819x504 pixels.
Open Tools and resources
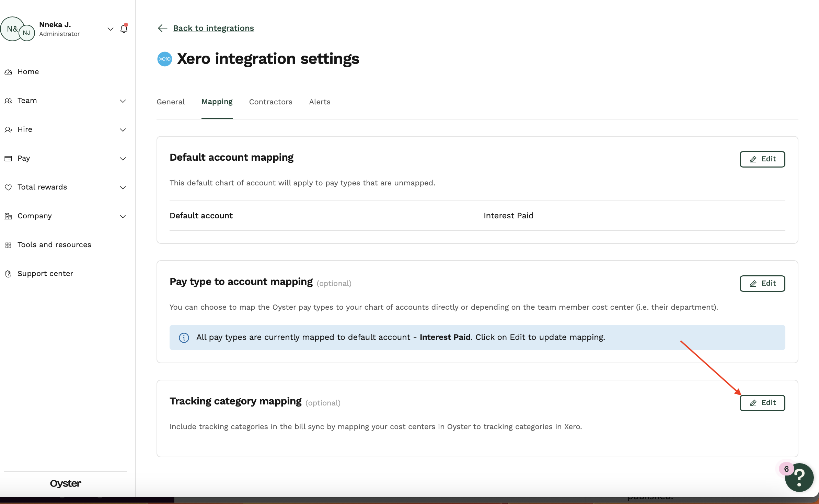pos(54,245)
